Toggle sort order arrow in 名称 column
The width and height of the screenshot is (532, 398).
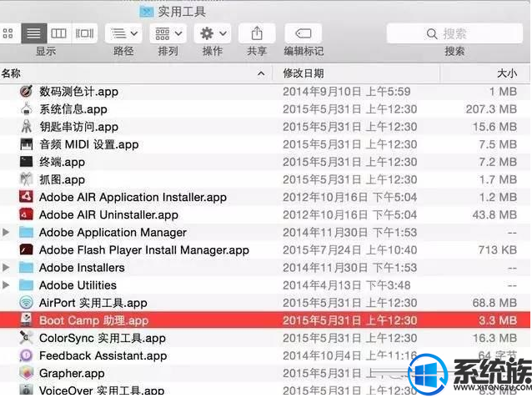pyautogui.click(x=261, y=73)
